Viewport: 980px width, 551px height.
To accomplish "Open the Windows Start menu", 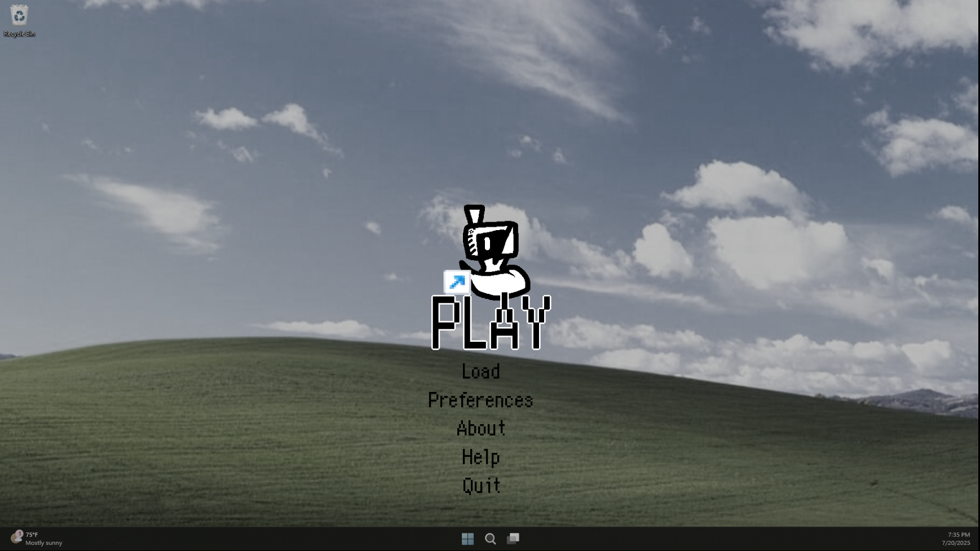I will point(467,539).
